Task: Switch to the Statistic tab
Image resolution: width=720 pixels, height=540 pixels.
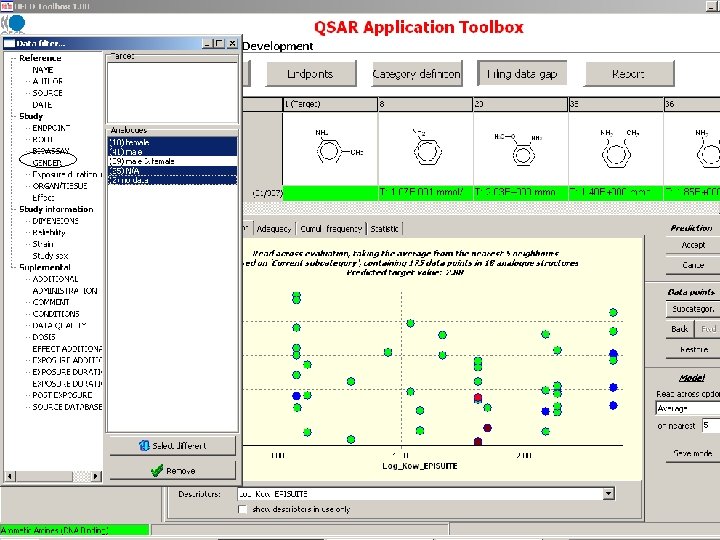Action: point(384,229)
